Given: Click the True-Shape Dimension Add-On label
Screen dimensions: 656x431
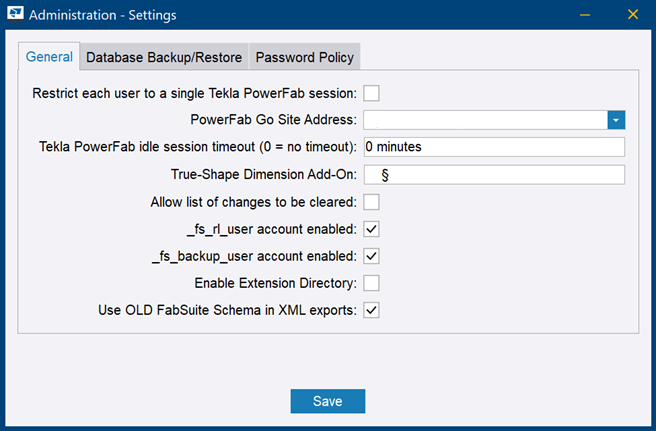Looking at the screenshot, I should pos(264,175).
